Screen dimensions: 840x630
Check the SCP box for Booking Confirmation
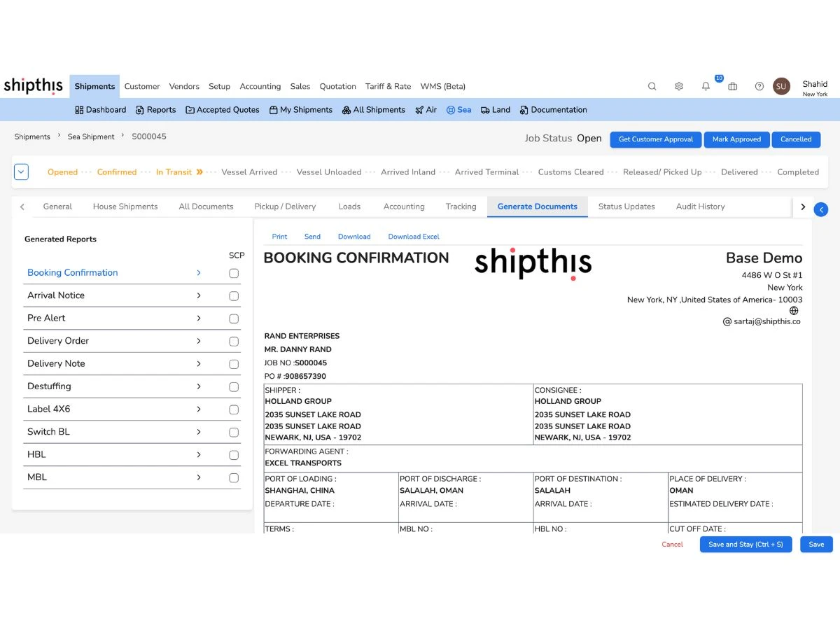234,273
